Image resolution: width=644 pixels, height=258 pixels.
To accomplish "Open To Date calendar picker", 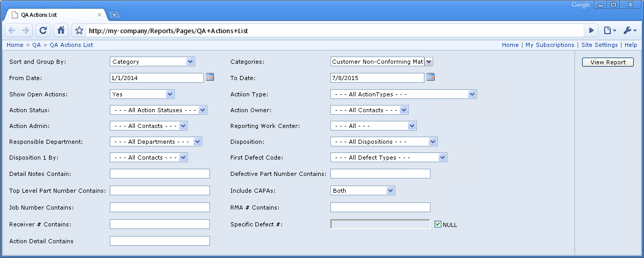I will pyautogui.click(x=431, y=78).
